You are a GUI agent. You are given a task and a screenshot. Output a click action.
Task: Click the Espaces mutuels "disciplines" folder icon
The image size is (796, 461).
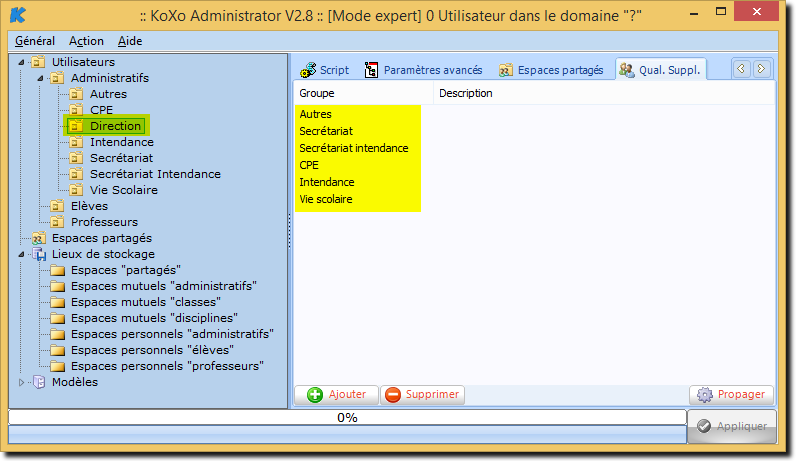[57, 318]
